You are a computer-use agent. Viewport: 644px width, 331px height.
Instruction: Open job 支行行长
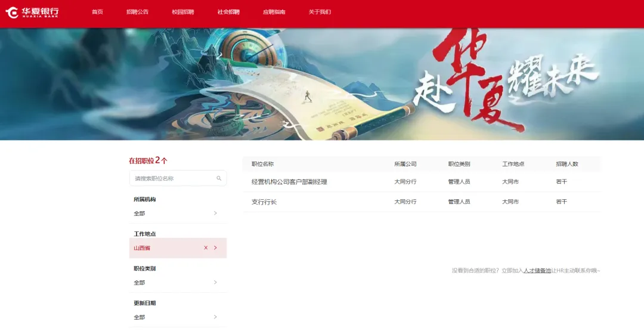click(x=264, y=202)
